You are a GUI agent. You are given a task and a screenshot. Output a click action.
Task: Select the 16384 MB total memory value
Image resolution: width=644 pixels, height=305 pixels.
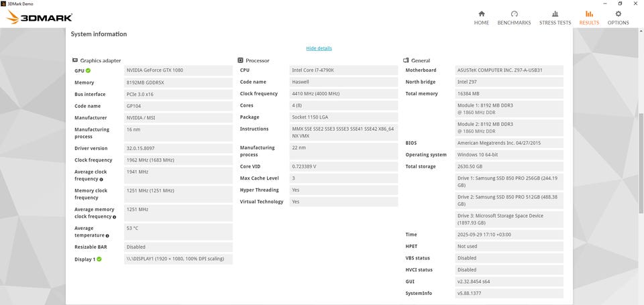pos(509,94)
